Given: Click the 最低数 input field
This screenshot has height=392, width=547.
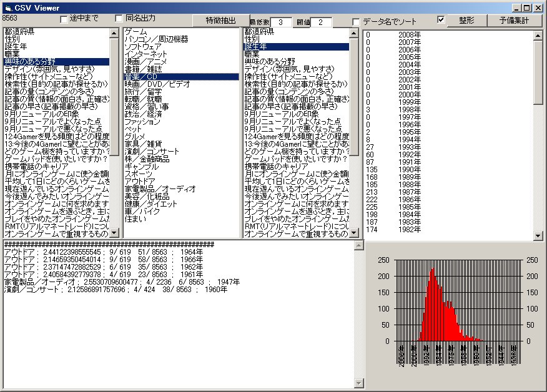Looking at the screenshot, I should coord(281,22).
